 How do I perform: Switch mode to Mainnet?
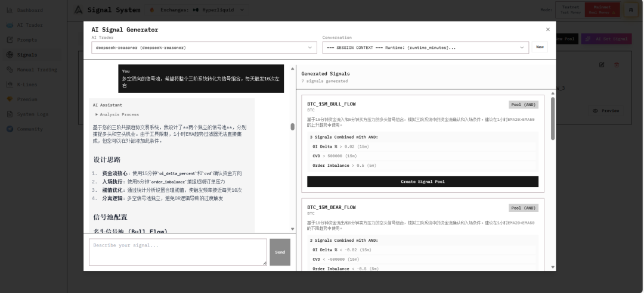pyautogui.click(x=602, y=10)
